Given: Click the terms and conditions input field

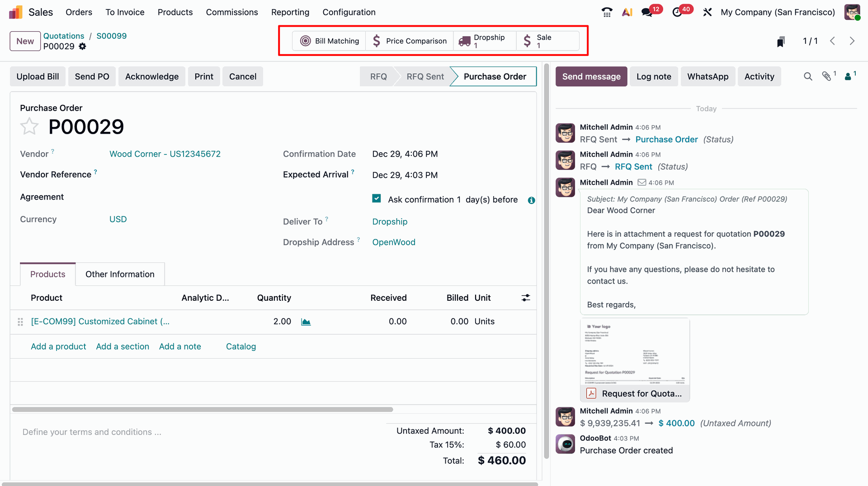Looking at the screenshot, I should click(x=92, y=432).
